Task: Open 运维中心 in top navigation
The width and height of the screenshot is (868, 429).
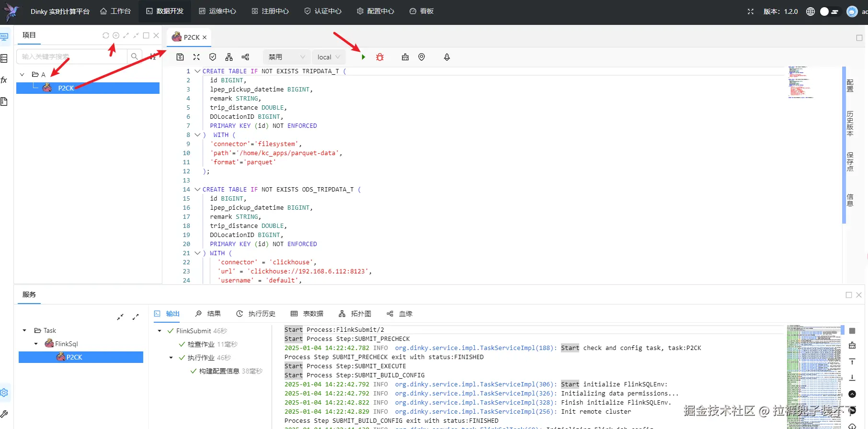Action: (217, 11)
